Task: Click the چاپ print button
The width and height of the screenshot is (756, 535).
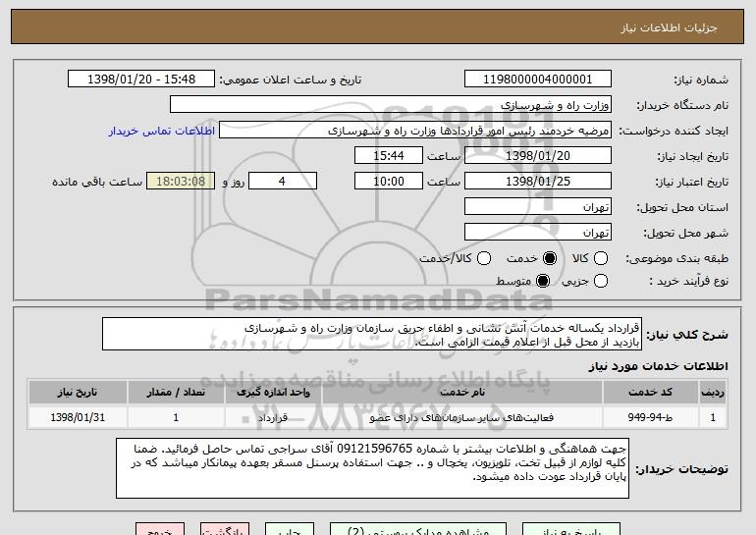Action: click(290, 529)
